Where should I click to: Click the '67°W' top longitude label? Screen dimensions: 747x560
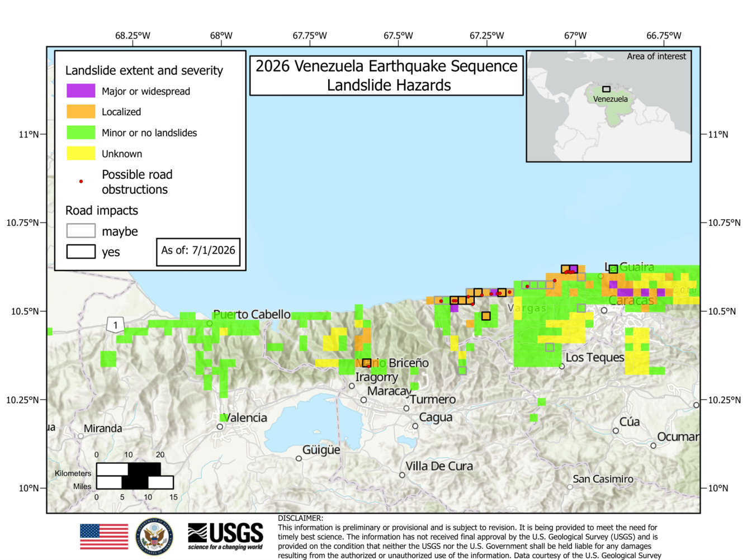click(x=575, y=36)
